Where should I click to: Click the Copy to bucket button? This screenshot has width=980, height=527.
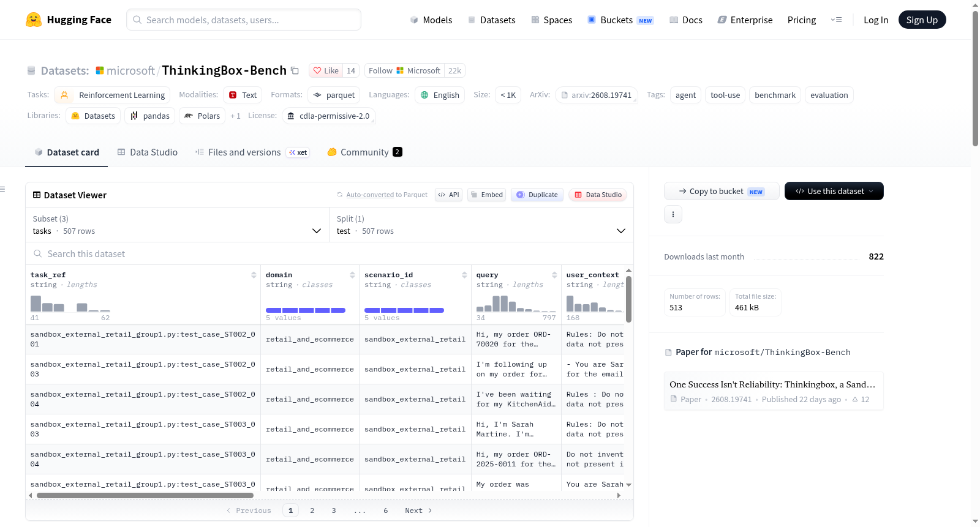[722, 191]
